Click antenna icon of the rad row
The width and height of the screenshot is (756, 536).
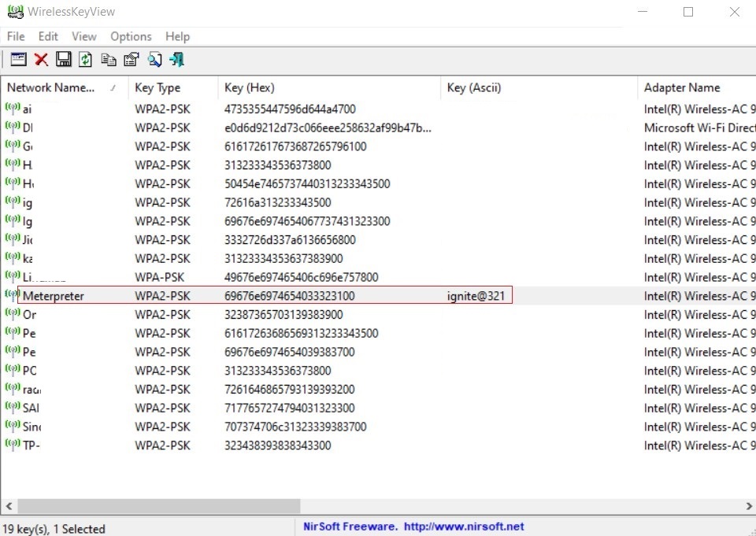13,389
